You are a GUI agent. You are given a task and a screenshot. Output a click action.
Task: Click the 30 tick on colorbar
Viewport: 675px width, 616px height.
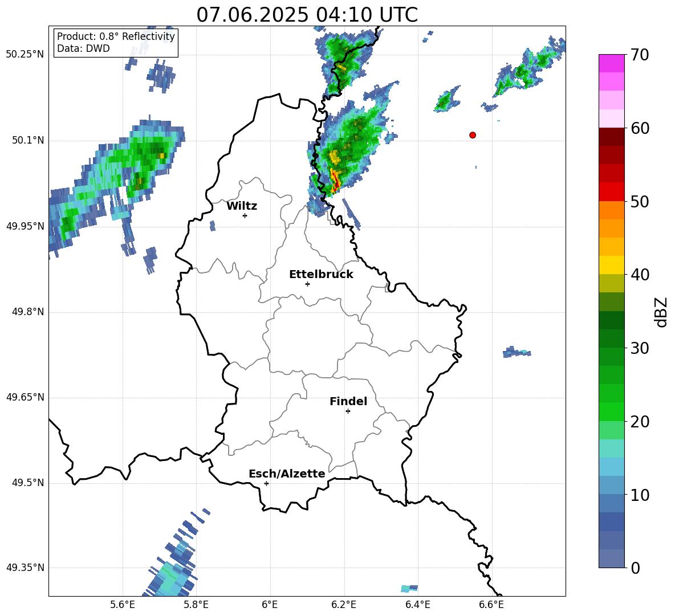640,348
